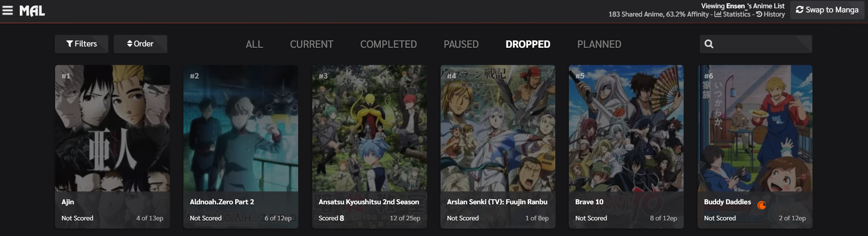Click the Crunchyroll icon on Buddy Daddies
The image size is (868, 236).
point(762,205)
